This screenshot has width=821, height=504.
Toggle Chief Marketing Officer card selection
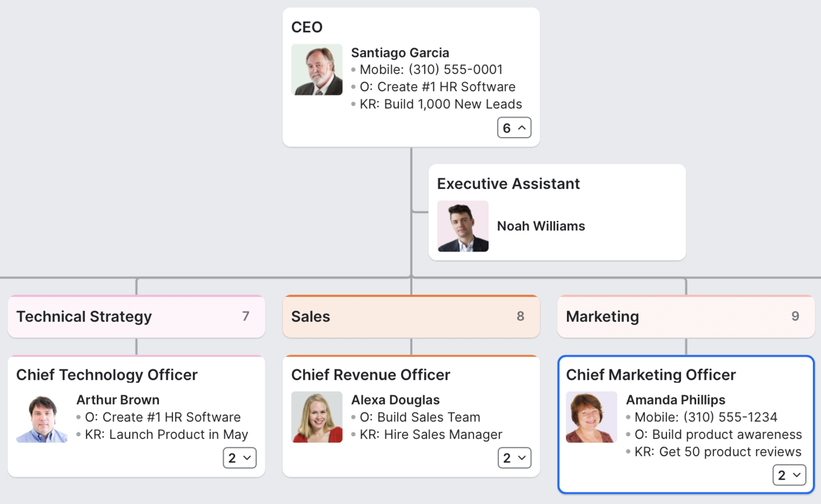click(689, 410)
